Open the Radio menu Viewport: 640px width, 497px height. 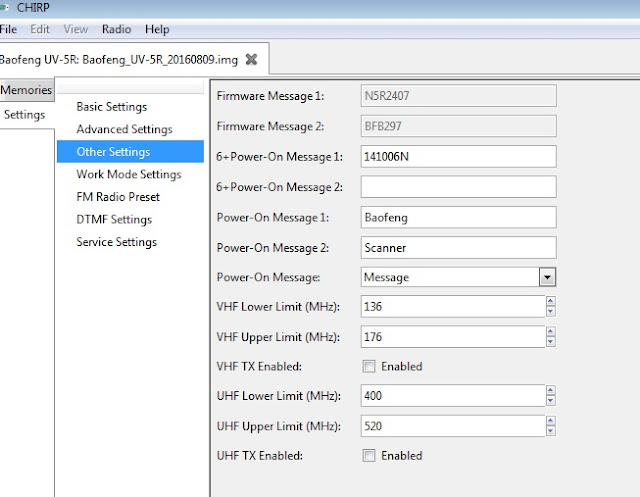116,29
